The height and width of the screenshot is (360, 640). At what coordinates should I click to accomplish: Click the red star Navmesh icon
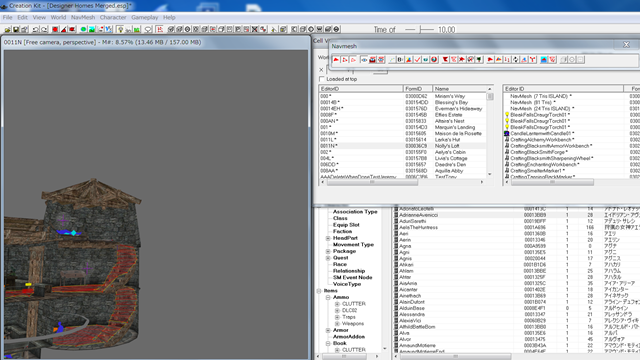tap(462, 60)
